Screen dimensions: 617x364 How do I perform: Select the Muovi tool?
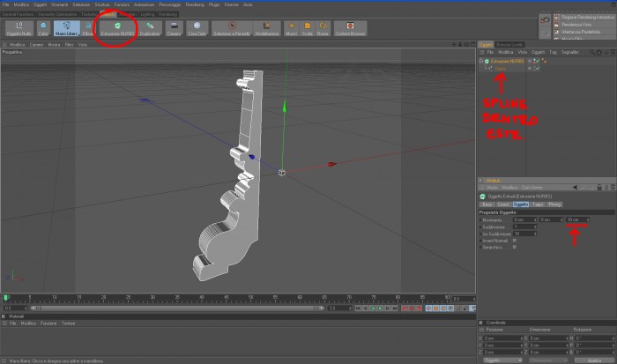[x=291, y=28]
